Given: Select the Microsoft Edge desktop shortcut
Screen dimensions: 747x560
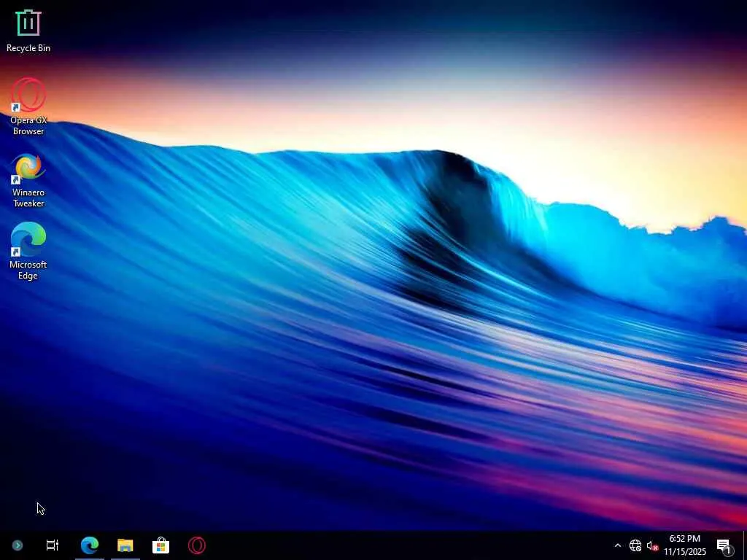Looking at the screenshot, I should tap(28, 251).
